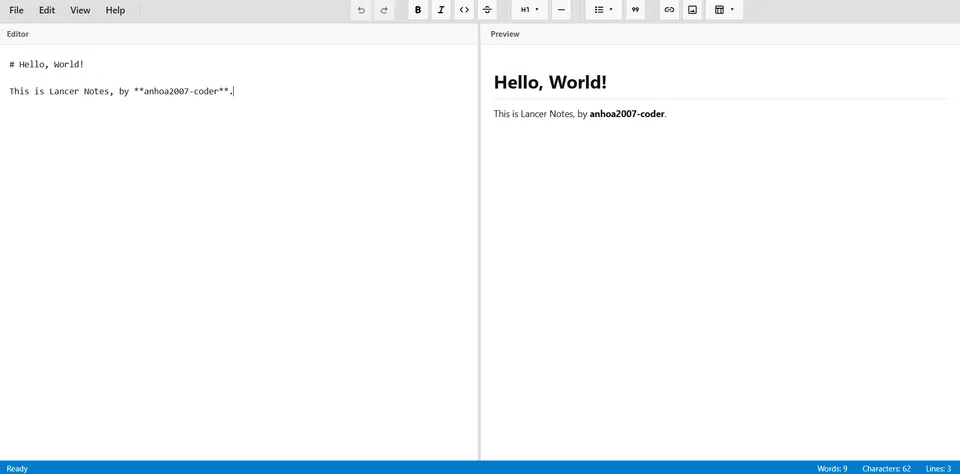Open the list type dropdown
Screen dimensions: 960x474
pos(604,10)
